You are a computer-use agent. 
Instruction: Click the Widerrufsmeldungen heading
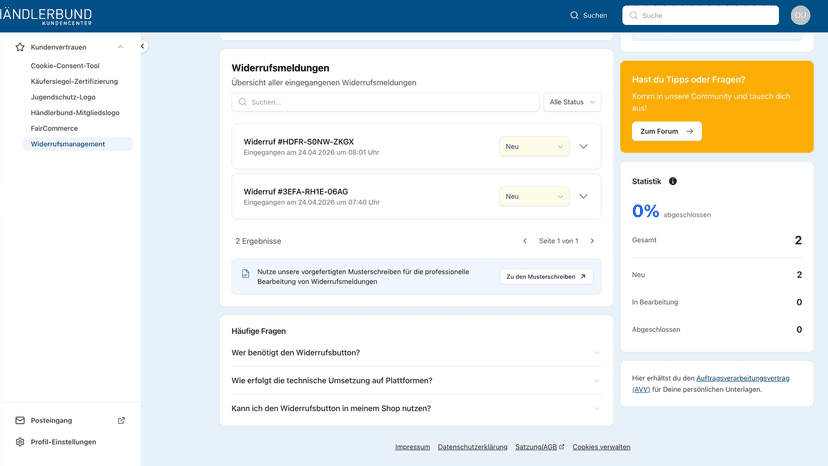coord(280,68)
